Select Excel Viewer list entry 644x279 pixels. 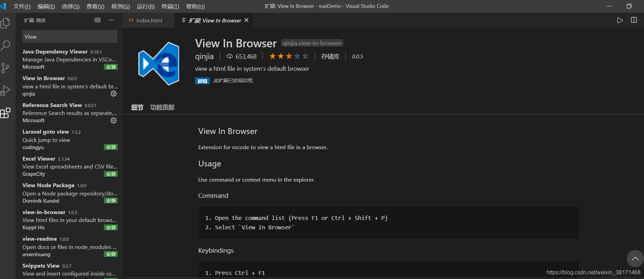[x=70, y=166]
